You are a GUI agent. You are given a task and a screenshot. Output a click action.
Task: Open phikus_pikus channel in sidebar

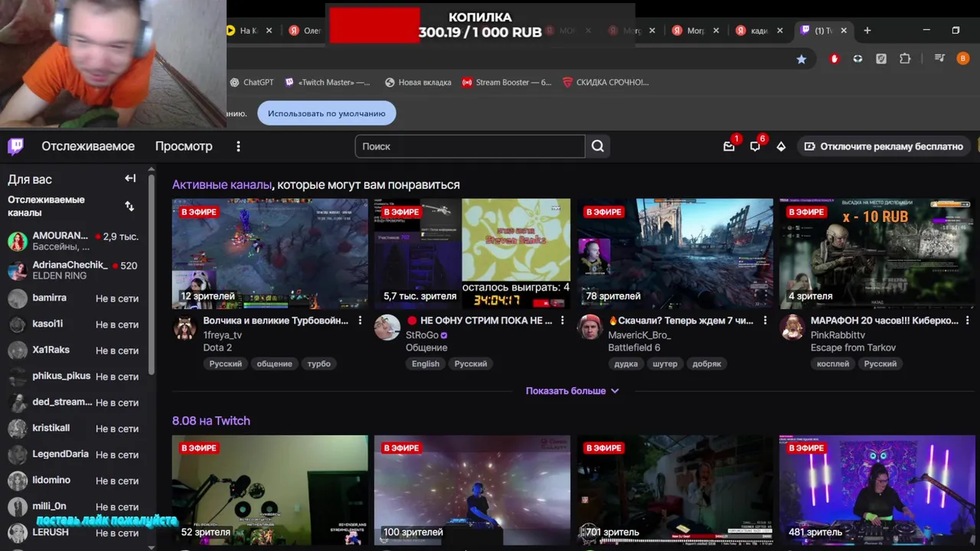tap(75, 377)
